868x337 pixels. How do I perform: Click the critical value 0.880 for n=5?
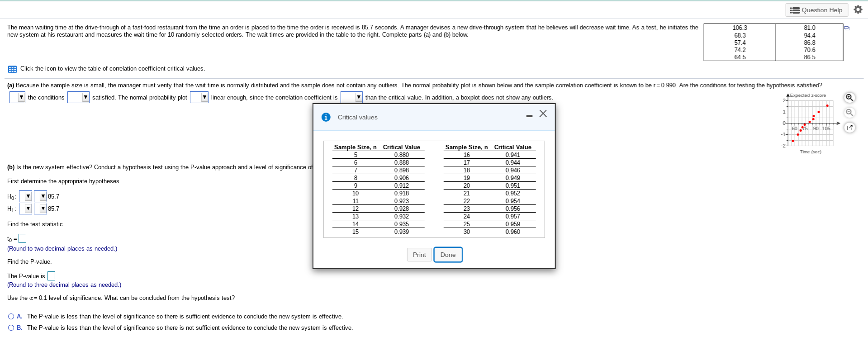tap(401, 155)
